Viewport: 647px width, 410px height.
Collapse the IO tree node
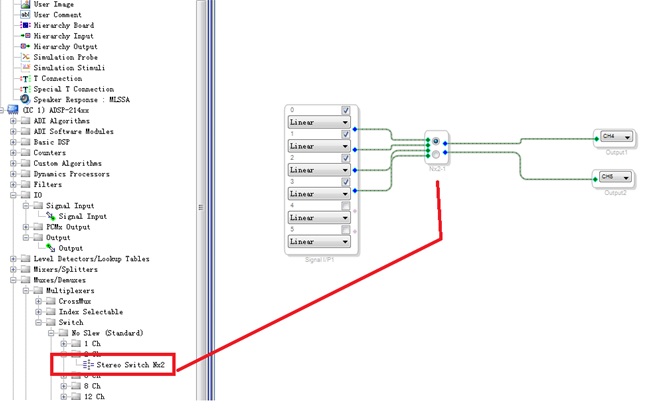pos(13,195)
